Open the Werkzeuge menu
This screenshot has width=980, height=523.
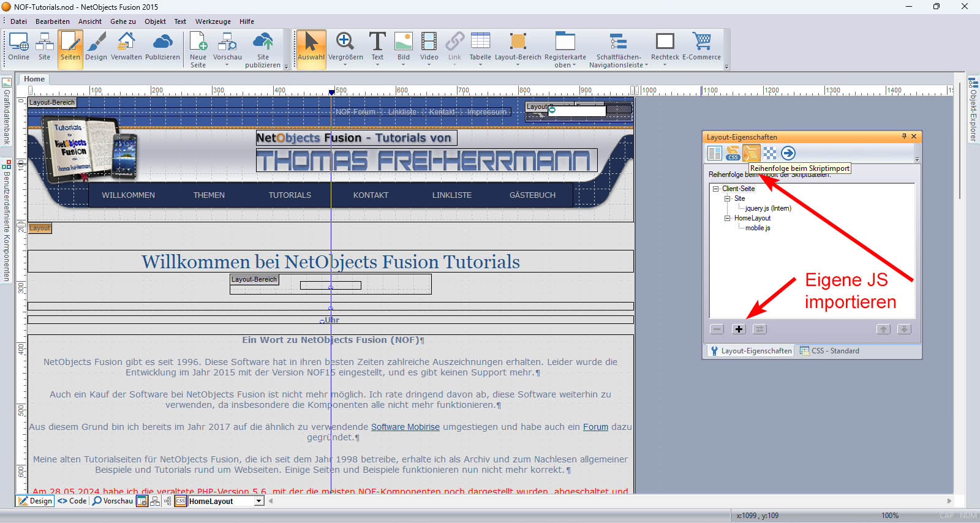(x=213, y=21)
